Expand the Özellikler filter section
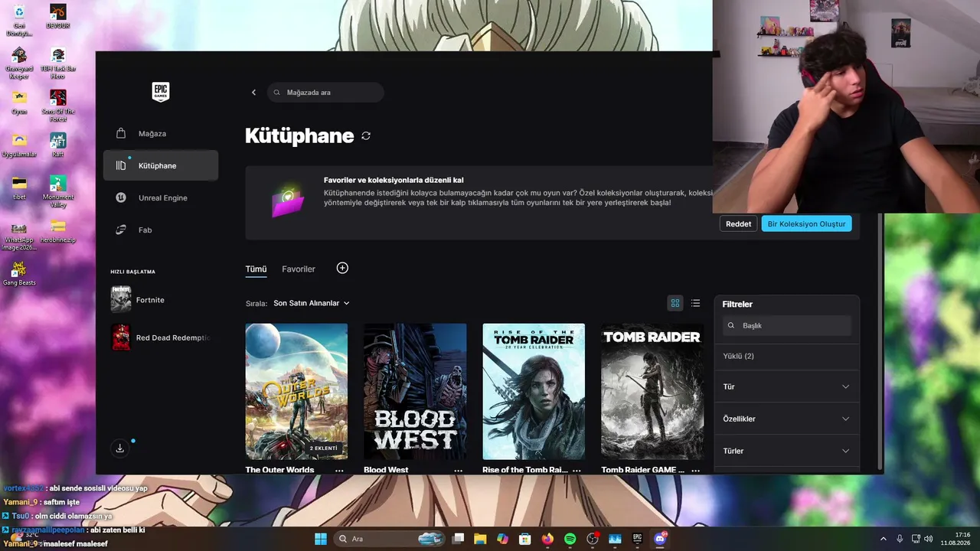The width and height of the screenshot is (980, 551). pos(787,419)
